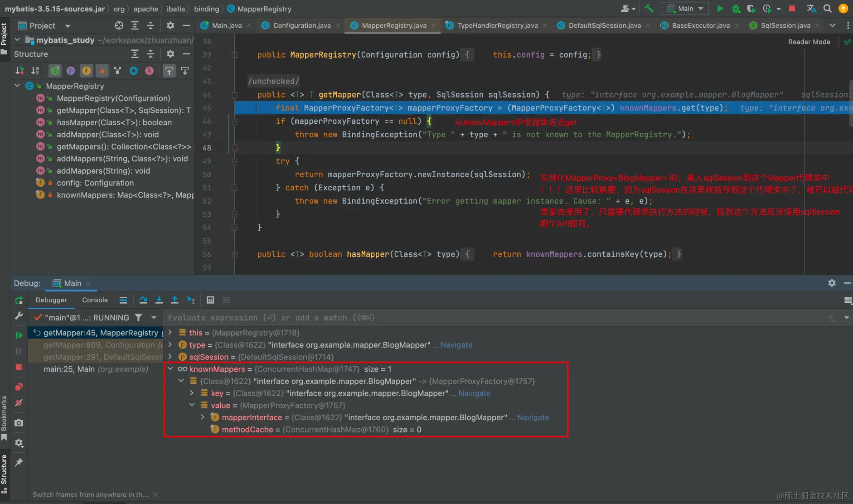Build the project with the hammer icon
Image resolution: width=853 pixels, height=504 pixels.
649,9
